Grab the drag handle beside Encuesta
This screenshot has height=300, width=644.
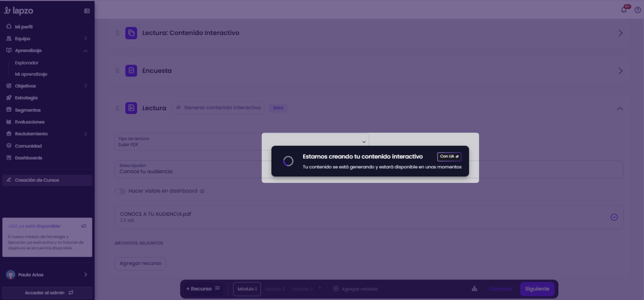[x=117, y=71]
